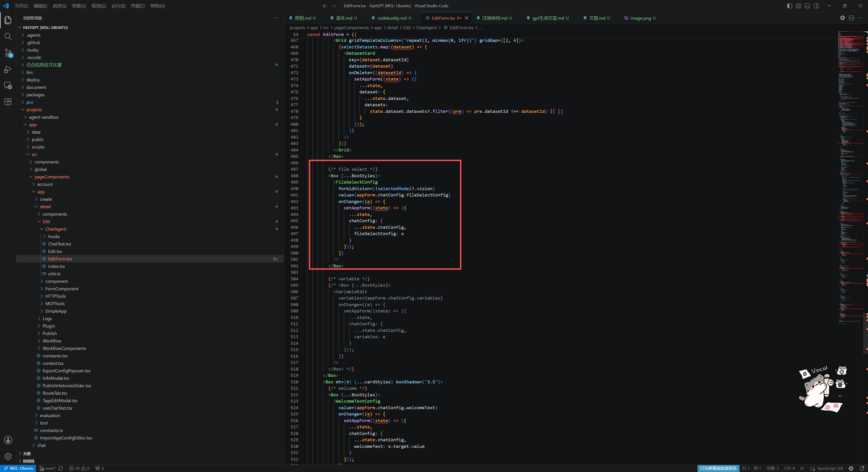Go forward with navigation arrow in title bar

click(x=334, y=6)
